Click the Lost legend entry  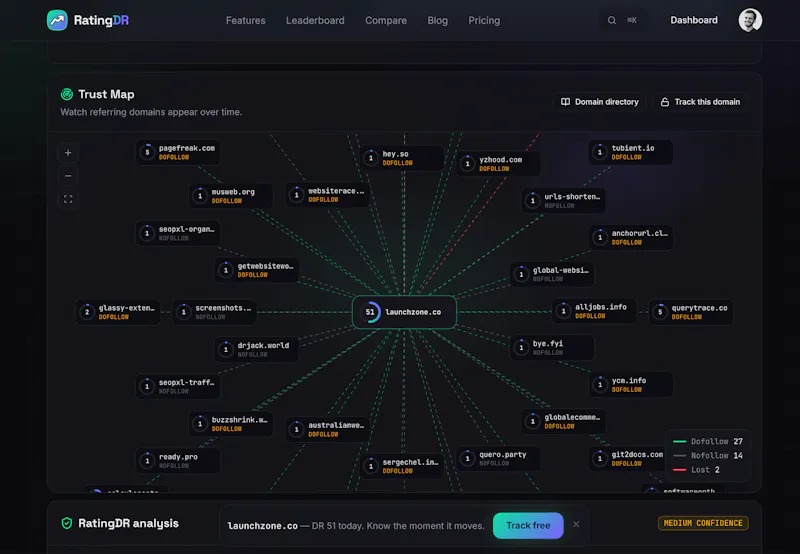(696, 470)
